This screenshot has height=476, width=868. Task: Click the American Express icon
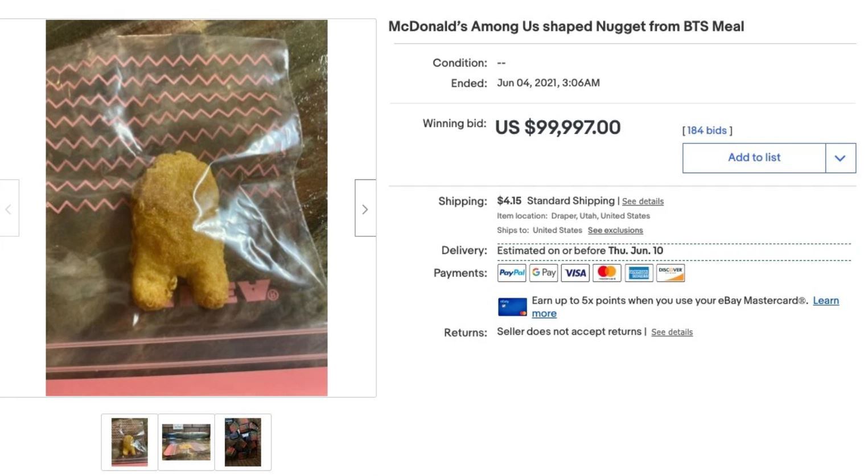(639, 273)
